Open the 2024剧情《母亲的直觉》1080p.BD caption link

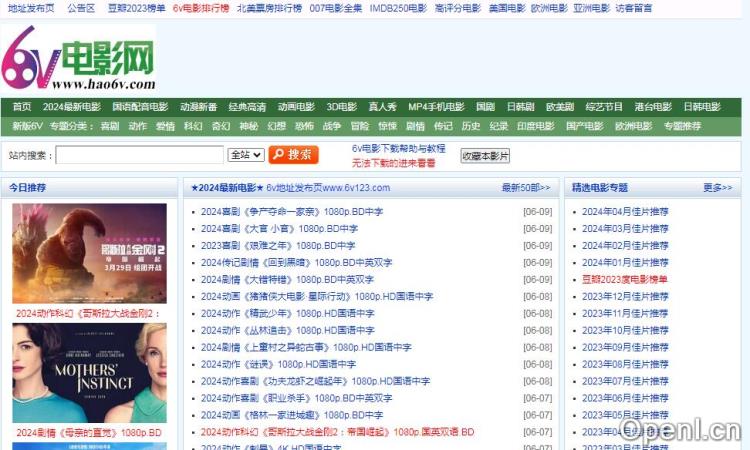coord(89,433)
